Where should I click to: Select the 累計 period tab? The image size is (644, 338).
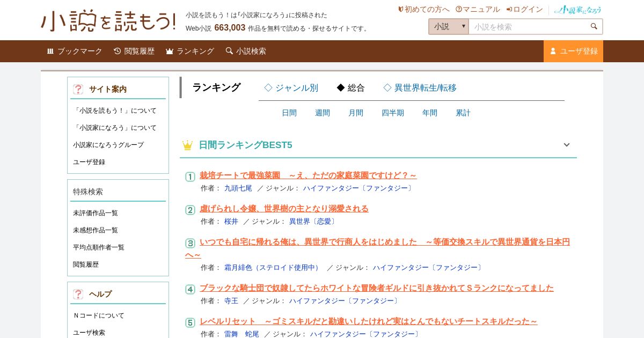(463, 113)
